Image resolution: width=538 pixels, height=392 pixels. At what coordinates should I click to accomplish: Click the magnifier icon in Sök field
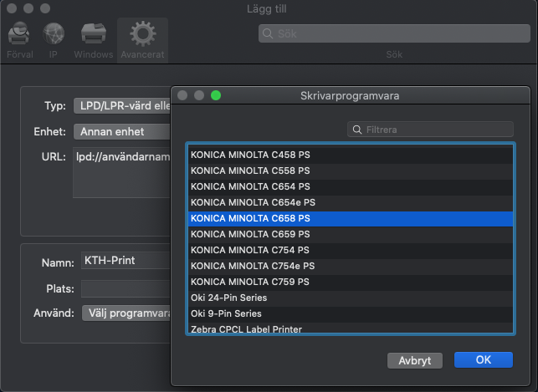[x=268, y=33]
